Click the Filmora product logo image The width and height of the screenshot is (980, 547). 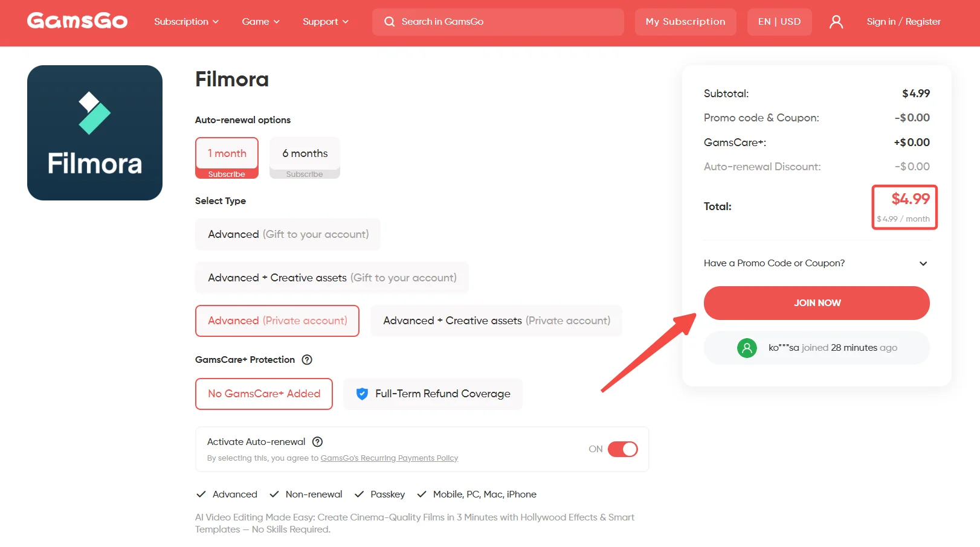coord(95,133)
